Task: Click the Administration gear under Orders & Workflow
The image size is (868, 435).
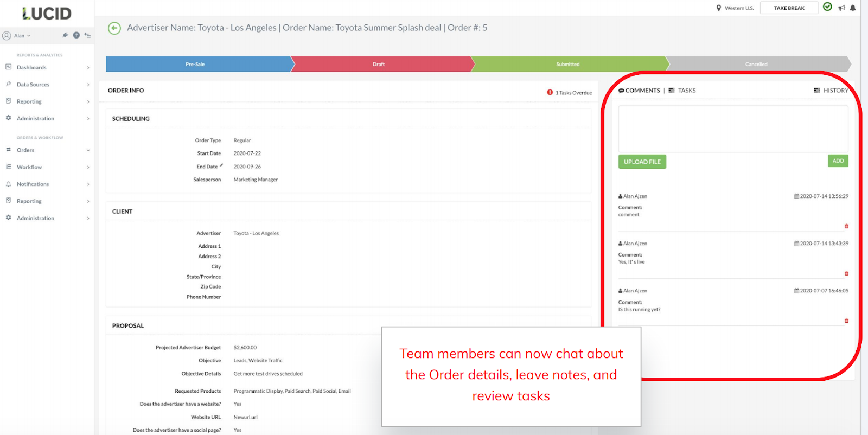Action: click(x=9, y=217)
